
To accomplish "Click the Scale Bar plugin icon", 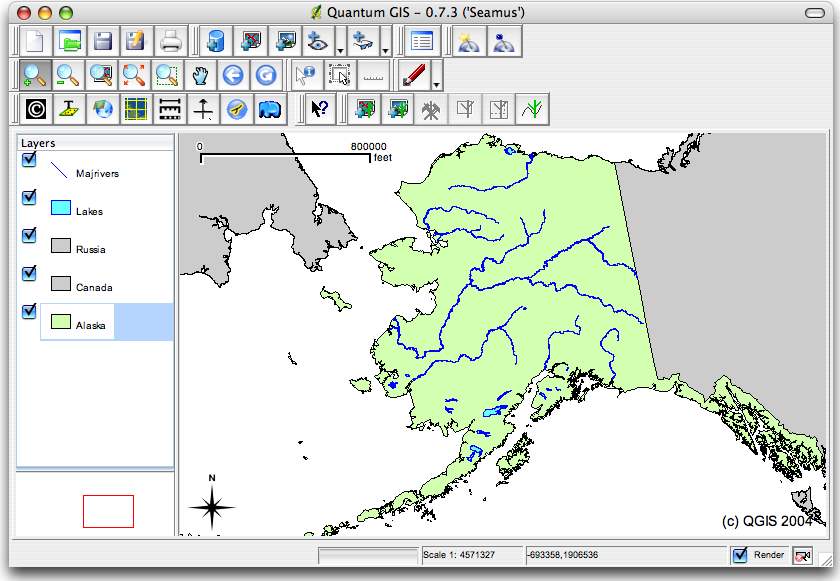I will (170, 109).
